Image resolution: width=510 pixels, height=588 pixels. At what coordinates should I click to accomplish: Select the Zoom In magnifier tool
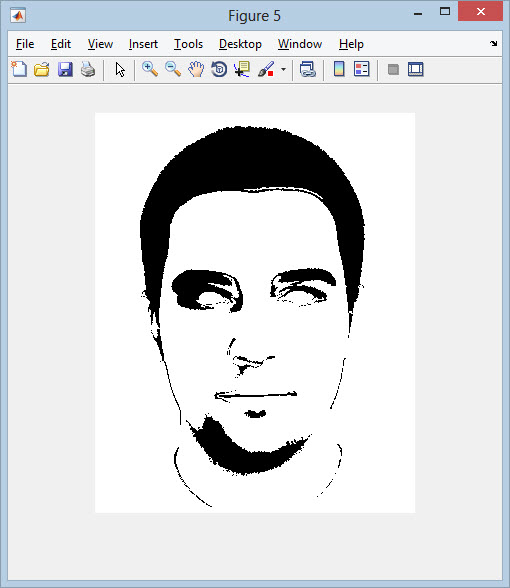pyautogui.click(x=150, y=69)
